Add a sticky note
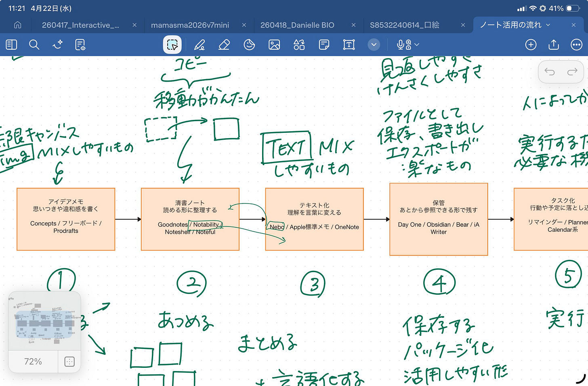Image resolution: width=588 pixels, height=386 pixels. click(324, 44)
